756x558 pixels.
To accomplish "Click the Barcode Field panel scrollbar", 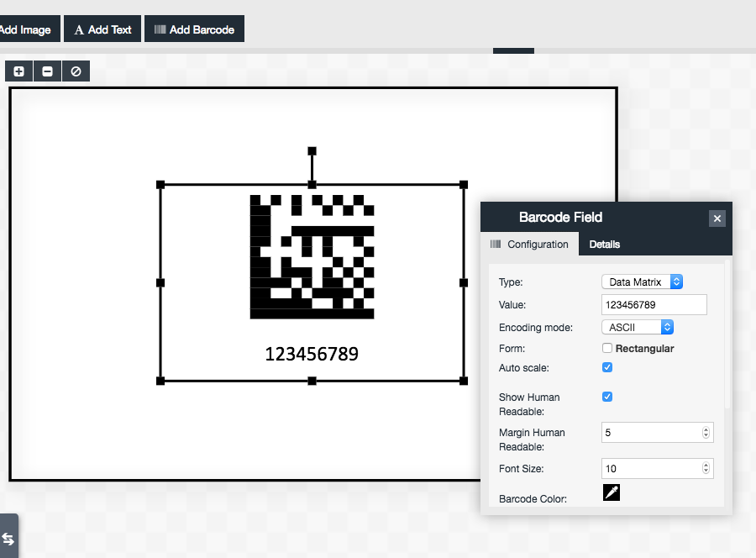I will pyautogui.click(x=727, y=335).
